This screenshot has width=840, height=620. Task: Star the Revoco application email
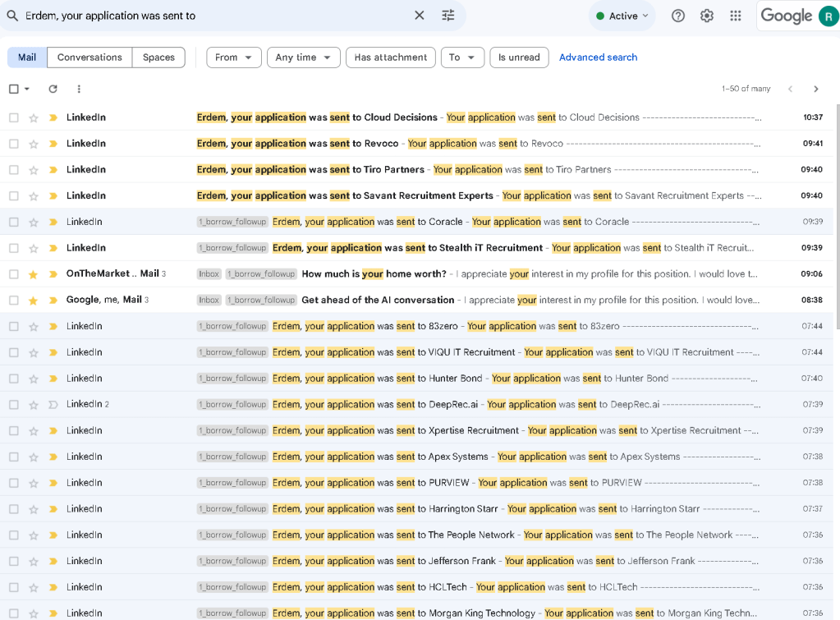pyautogui.click(x=33, y=144)
